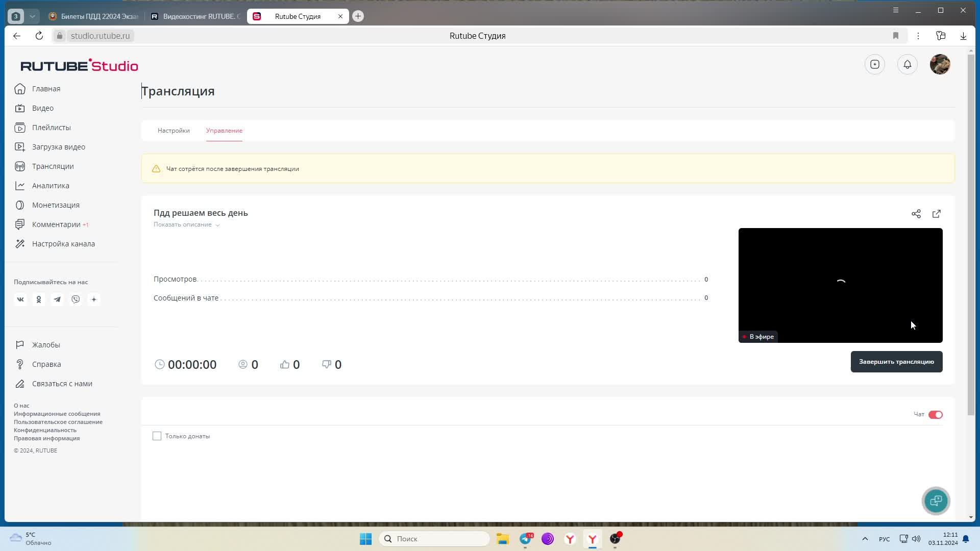
Task: Close the Rutube Студия tab
Action: [x=340, y=16]
